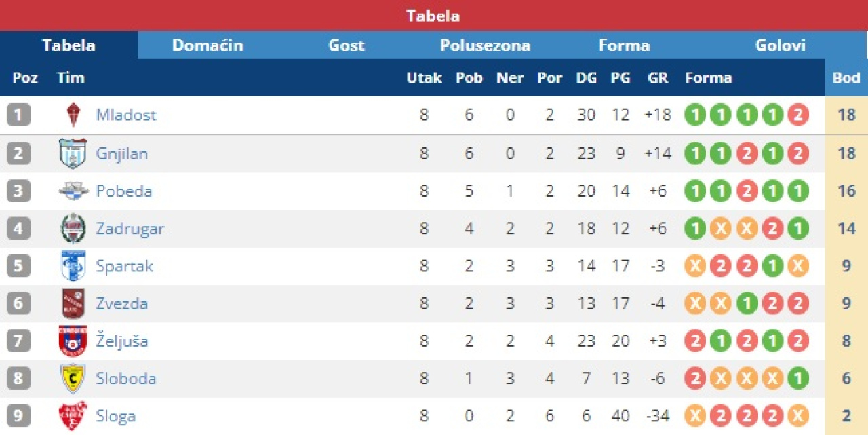This screenshot has height=435, width=868.
Task: Click the Sloga red crest icon
Action: [73, 416]
